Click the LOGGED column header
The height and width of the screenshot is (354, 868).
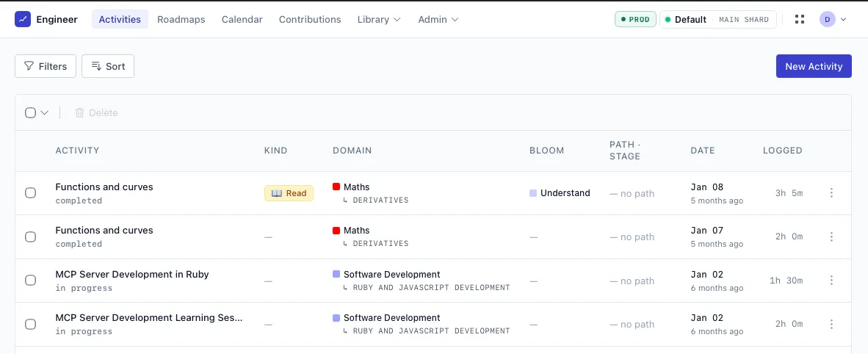click(x=783, y=150)
